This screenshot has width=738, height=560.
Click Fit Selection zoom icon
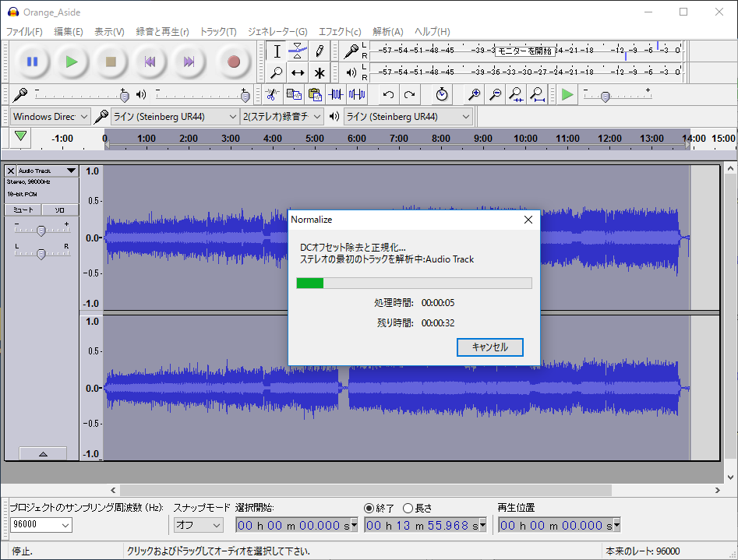pyautogui.click(x=517, y=94)
